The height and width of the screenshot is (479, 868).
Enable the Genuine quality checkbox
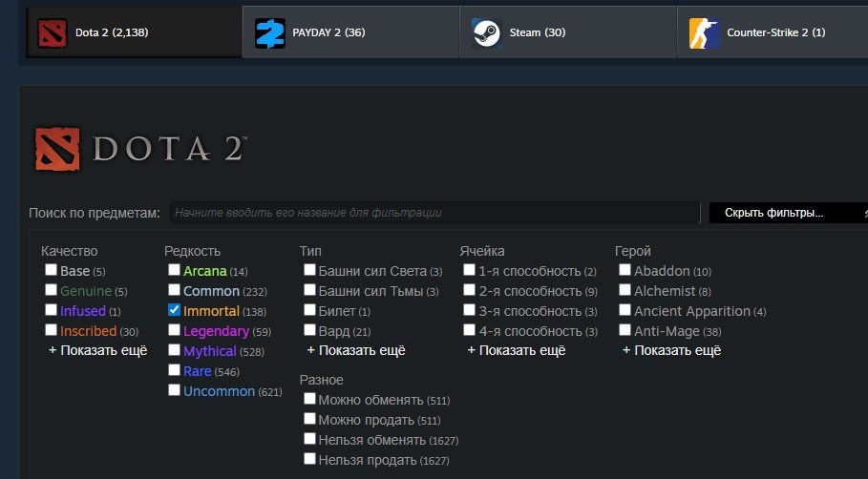pyautogui.click(x=51, y=290)
